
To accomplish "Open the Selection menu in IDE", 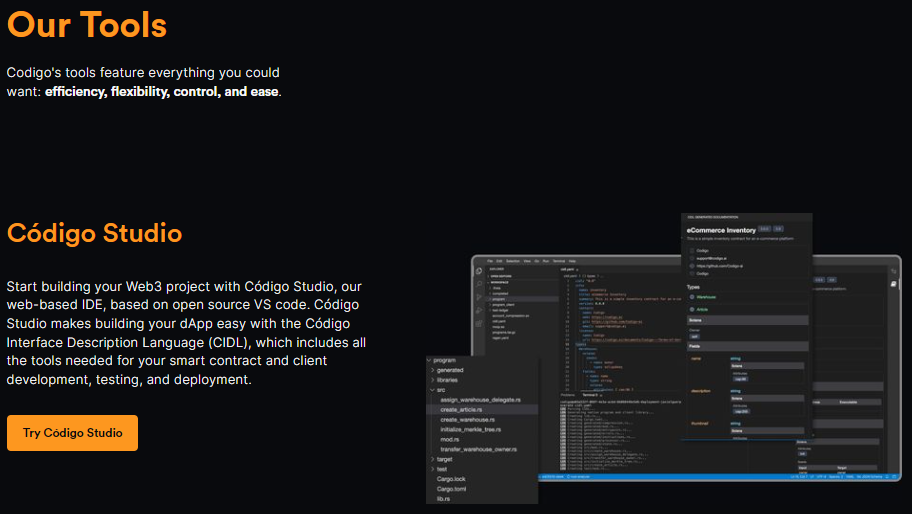I will click(513, 261).
